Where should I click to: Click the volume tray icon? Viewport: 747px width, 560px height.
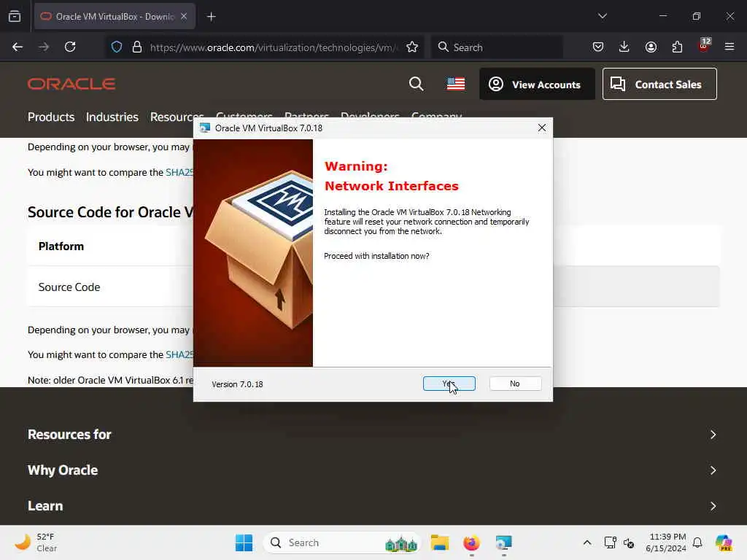point(629,542)
